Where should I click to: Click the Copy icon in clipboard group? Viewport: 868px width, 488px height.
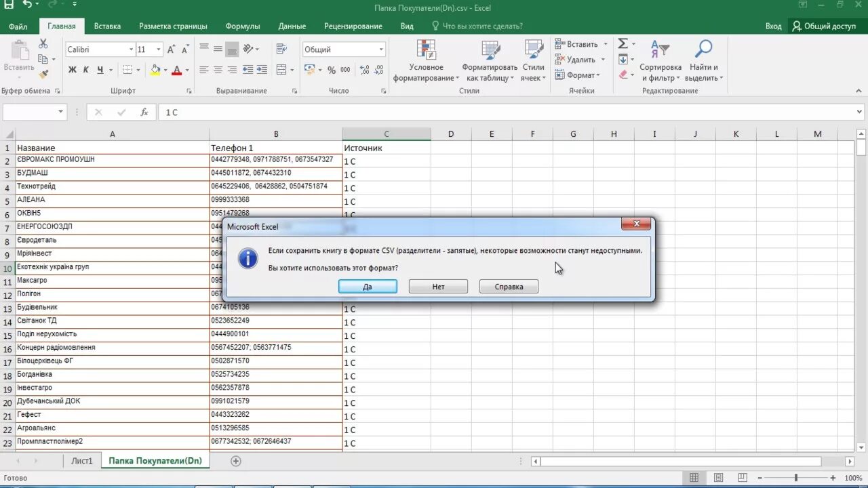point(43,59)
